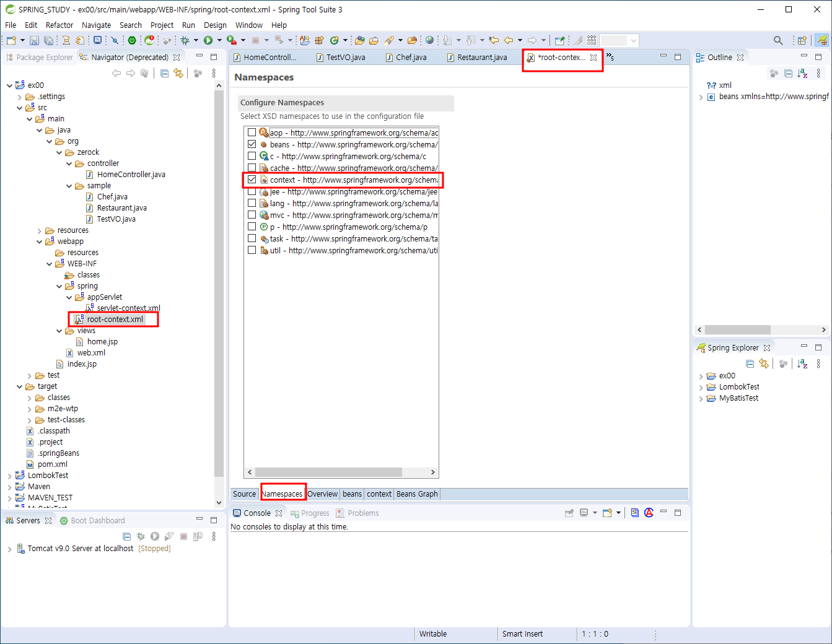This screenshot has width=832, height=644.
Task: Click Link with Editor in Navigator toolbar
Action: (x=178, y=73)
